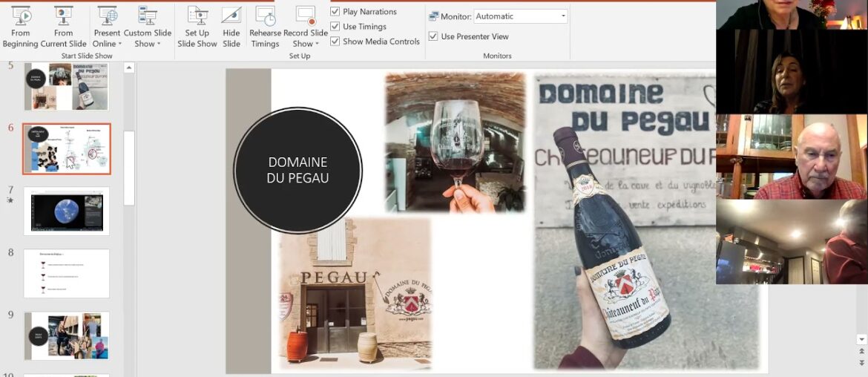The image size is (868, 377).
Task: Select slide 5 thumbnail
Action: click(67, 86)
